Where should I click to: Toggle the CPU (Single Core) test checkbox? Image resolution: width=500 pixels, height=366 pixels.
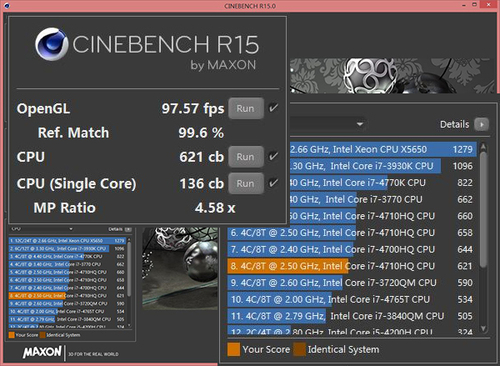pyautogui.click(x=273, y=183)
